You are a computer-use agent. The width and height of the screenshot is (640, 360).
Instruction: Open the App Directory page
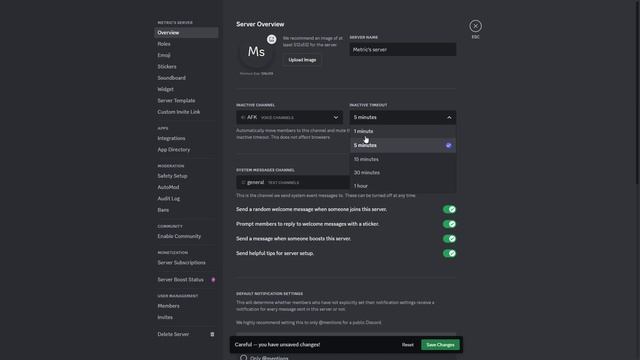tap(186, 149)
